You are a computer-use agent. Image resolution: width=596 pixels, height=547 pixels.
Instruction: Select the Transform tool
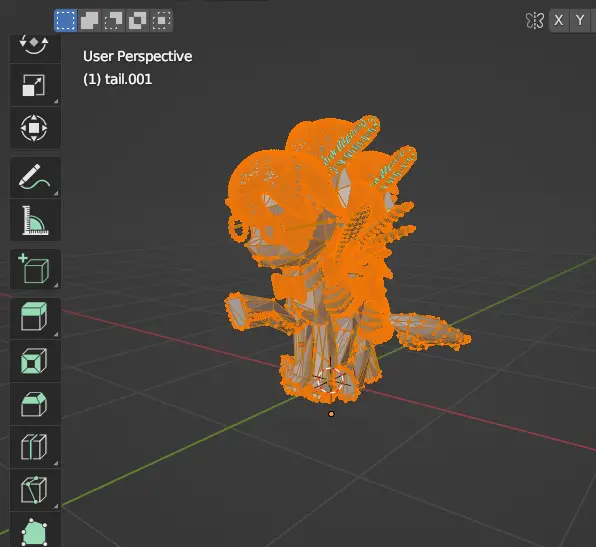coord(35,128)
